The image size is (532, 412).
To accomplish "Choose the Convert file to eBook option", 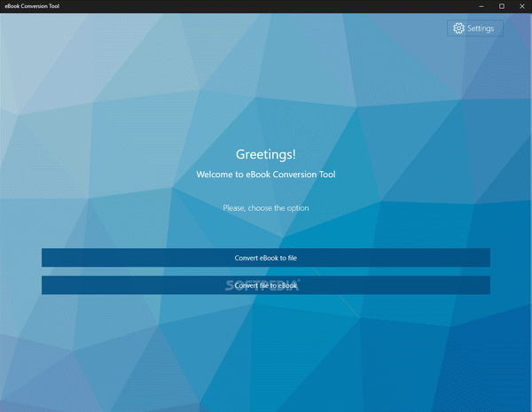I will [266, 285].
